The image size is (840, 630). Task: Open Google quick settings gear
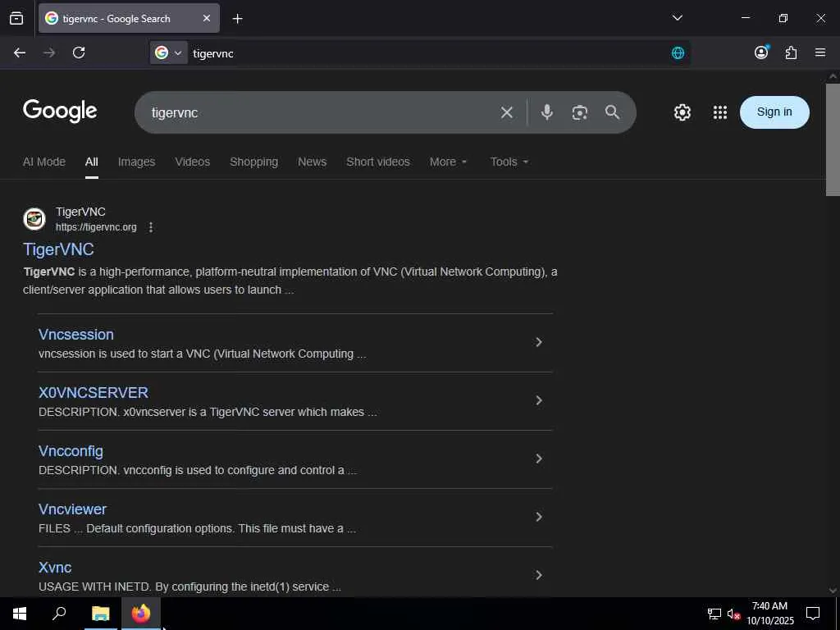pos(682,112)
